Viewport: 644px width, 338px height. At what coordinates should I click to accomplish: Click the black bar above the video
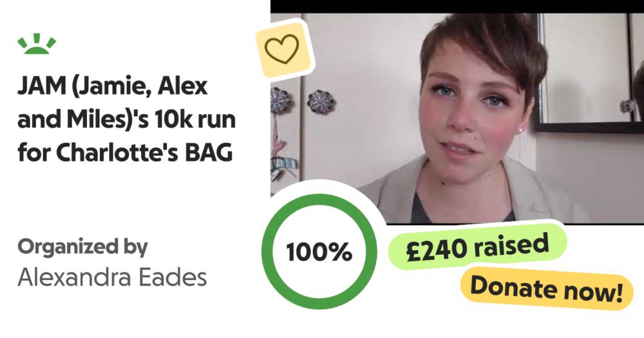click(457, 6)
